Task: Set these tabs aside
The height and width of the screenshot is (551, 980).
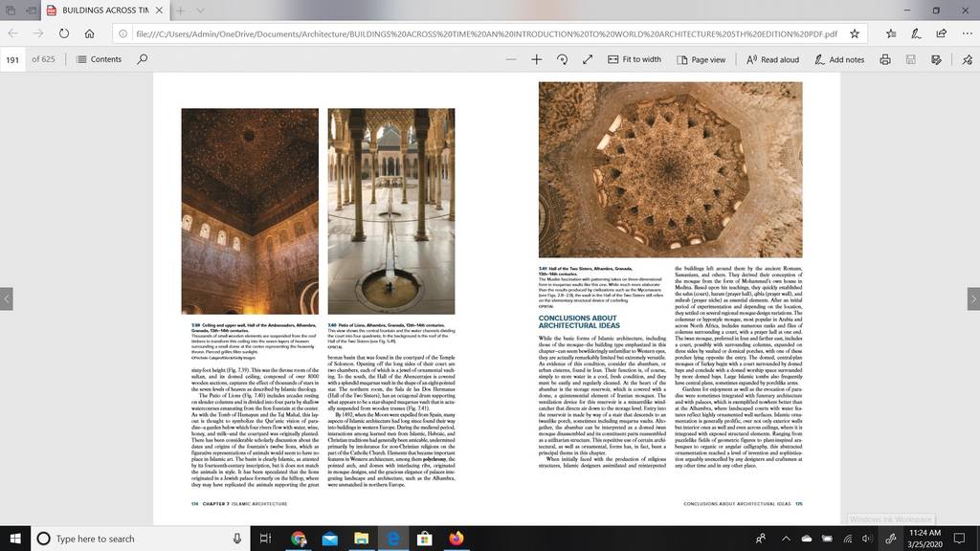Action: (x=32, y=10)
